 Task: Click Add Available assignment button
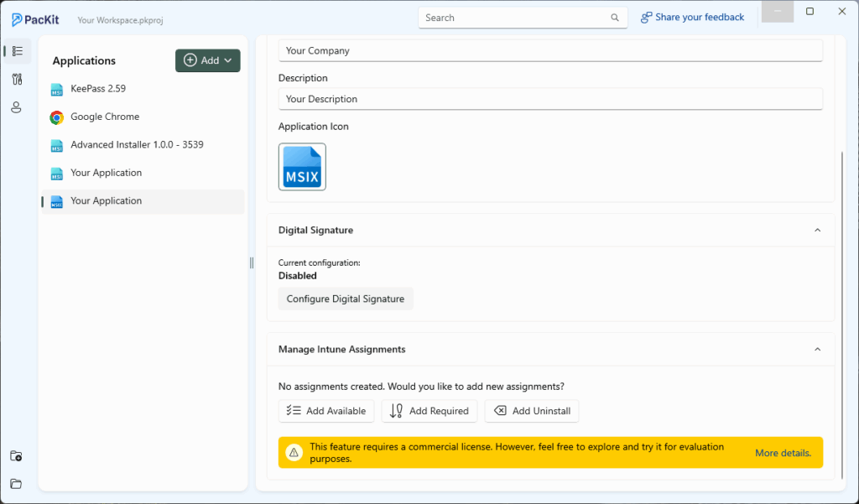(326, 411)
